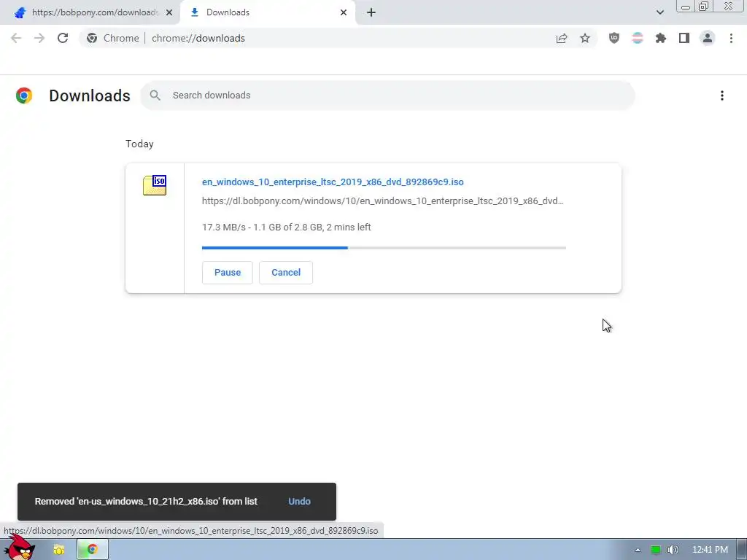Open the share this page icon
The height and width of the screenshot is (560, 747).
(562, 38)
